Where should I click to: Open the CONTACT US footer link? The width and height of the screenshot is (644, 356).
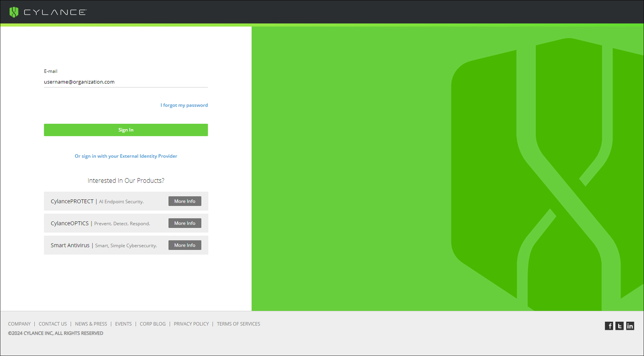(53, 324)
